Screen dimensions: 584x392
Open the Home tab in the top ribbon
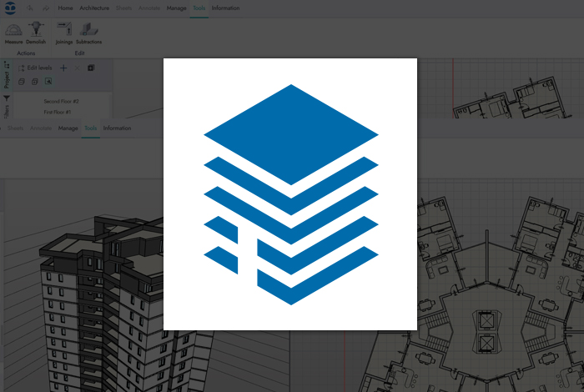[65, 8]
